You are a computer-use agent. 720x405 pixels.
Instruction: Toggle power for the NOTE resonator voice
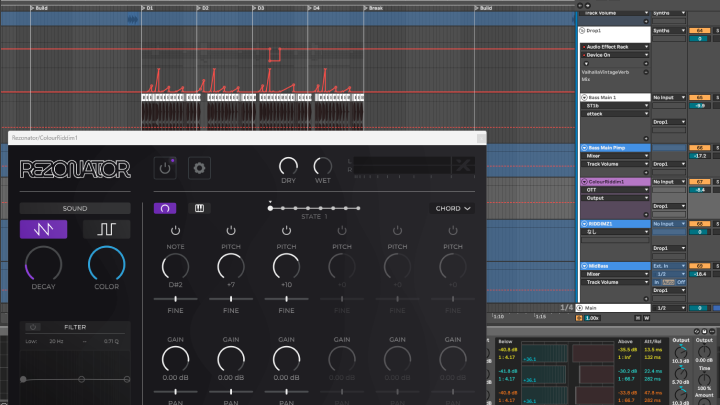(x=175, y=230)
